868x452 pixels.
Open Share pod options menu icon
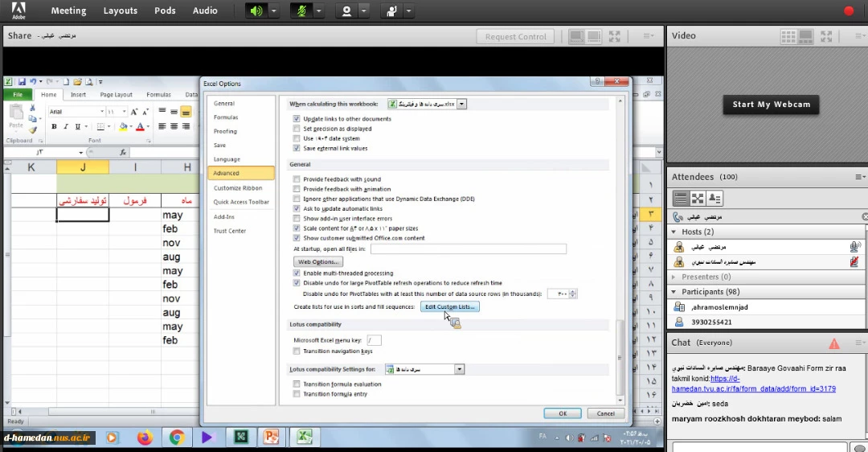[649, 36]
